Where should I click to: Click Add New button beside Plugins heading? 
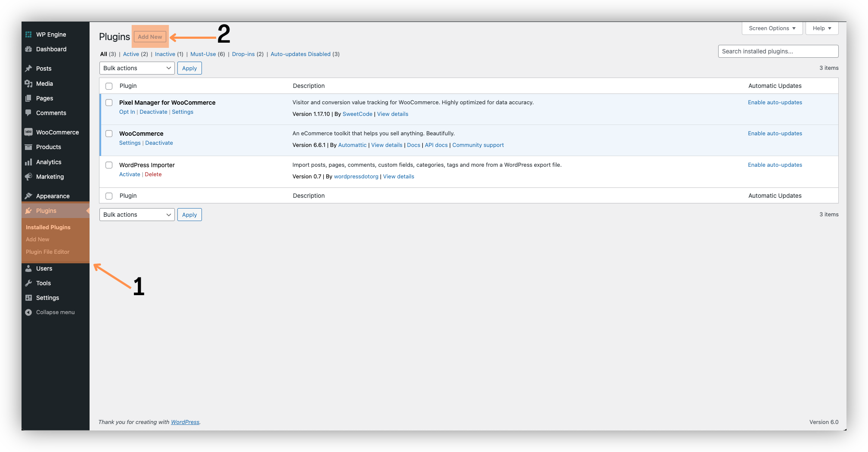150,37
